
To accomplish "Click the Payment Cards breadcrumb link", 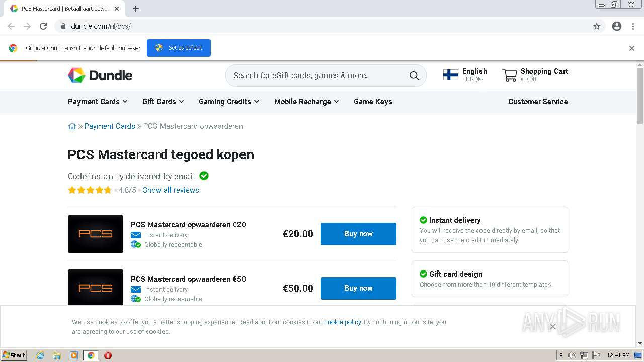I will 110,126.
